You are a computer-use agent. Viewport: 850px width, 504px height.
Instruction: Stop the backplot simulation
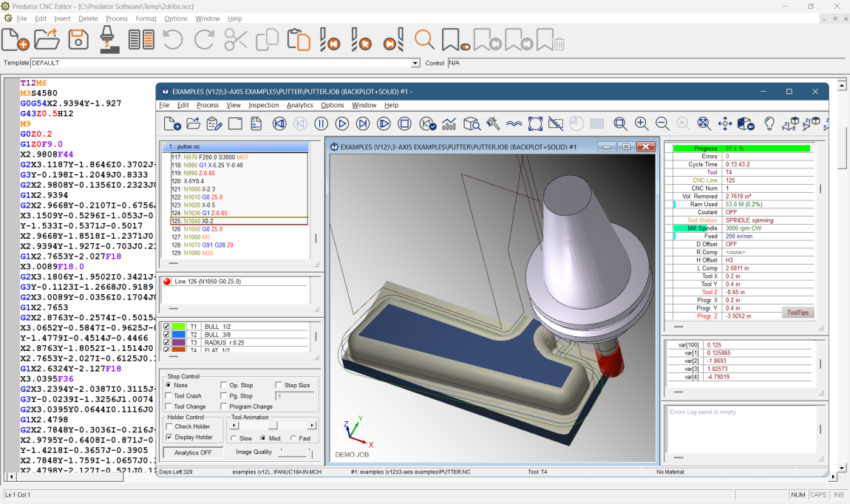[404, 124]
